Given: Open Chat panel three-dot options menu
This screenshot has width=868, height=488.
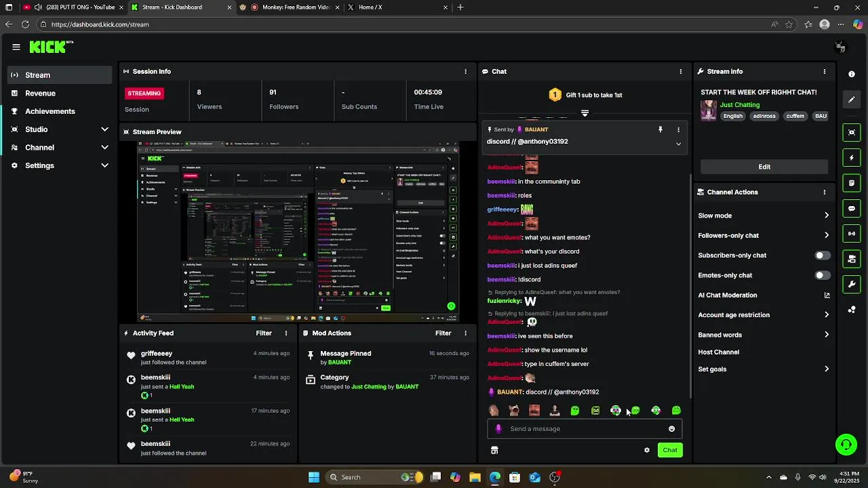Looking at the screenshot, I should pos(681,71).
